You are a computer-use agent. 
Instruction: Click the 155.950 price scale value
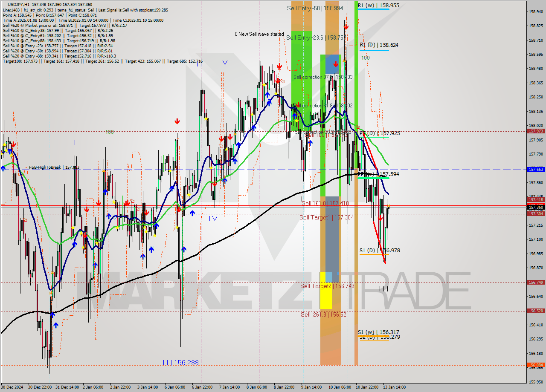(536, 382)
